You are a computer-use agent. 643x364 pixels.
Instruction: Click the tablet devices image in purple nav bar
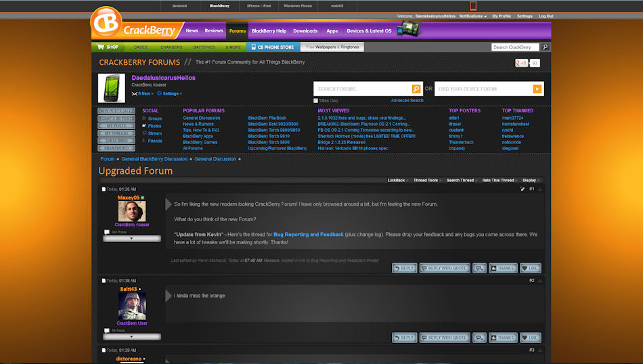click(x=408, y=30)
